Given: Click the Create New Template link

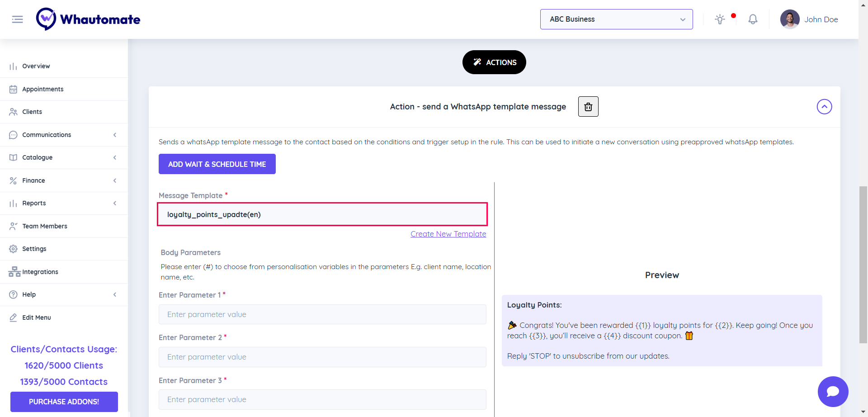Looking at the screenshot, I should coord(448,234).
